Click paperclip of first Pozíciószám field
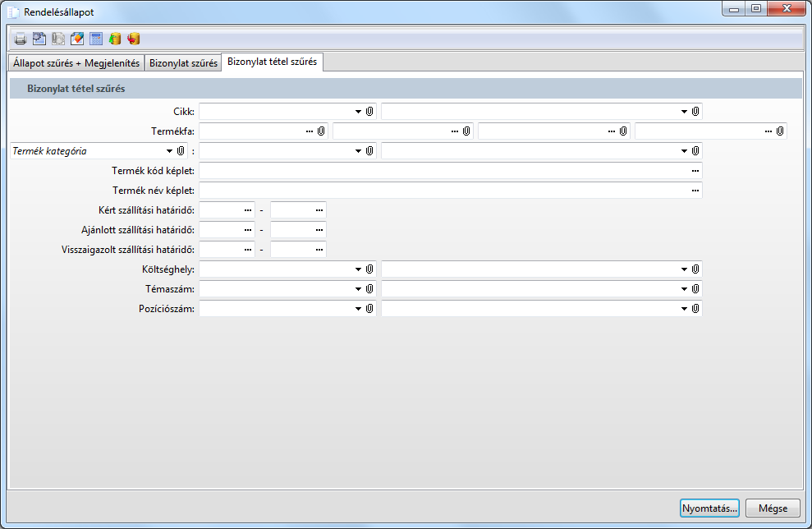 pyautogui.click(x=369, y=308)
